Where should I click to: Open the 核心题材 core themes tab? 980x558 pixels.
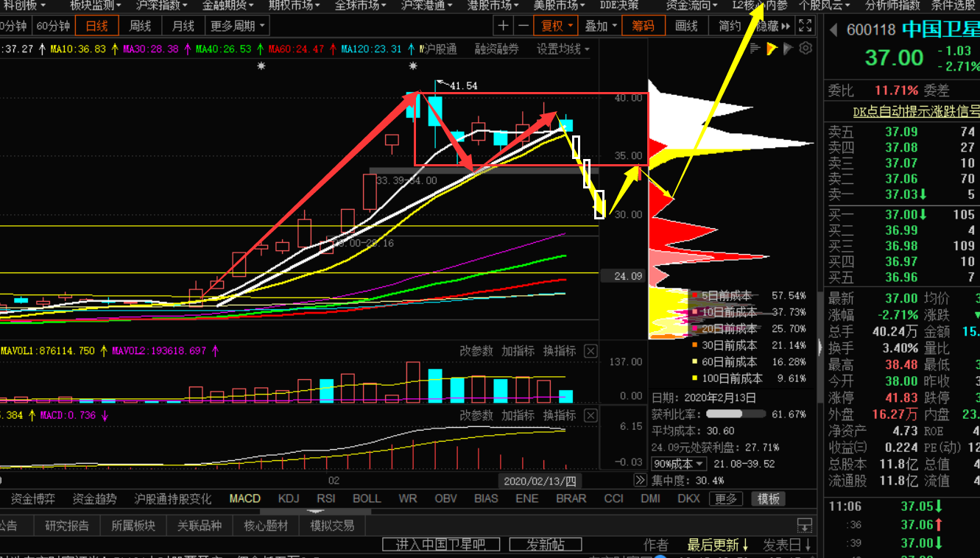click(x=266, y=526)
